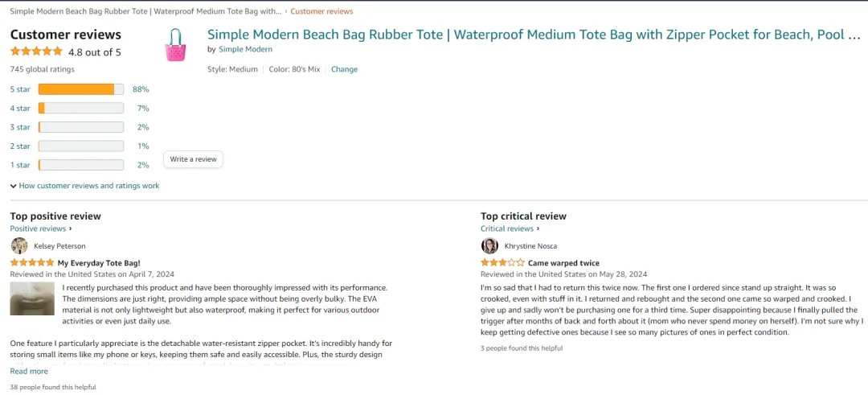Filter reviews by the 5 star bar
Viewport: 868px width, 395px height.
(x=80, y=89)
